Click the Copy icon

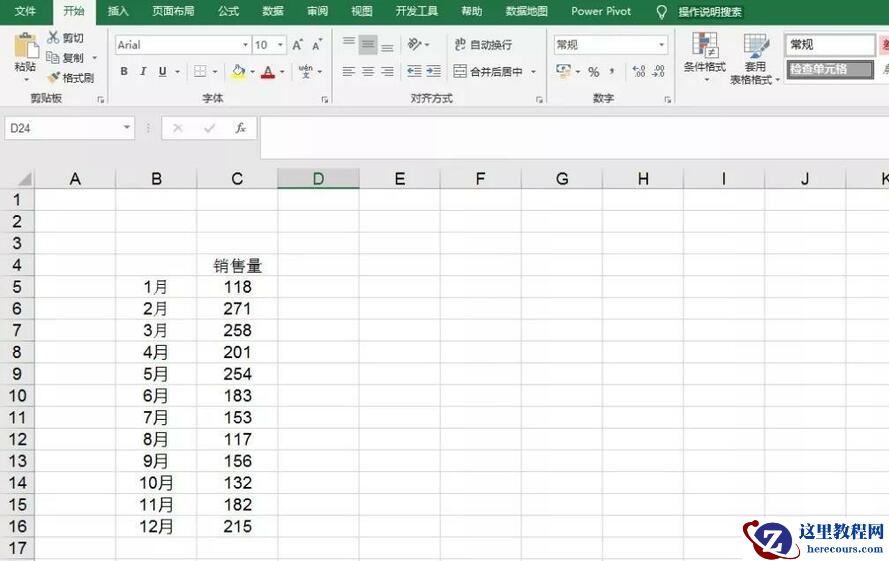[53, 57]
